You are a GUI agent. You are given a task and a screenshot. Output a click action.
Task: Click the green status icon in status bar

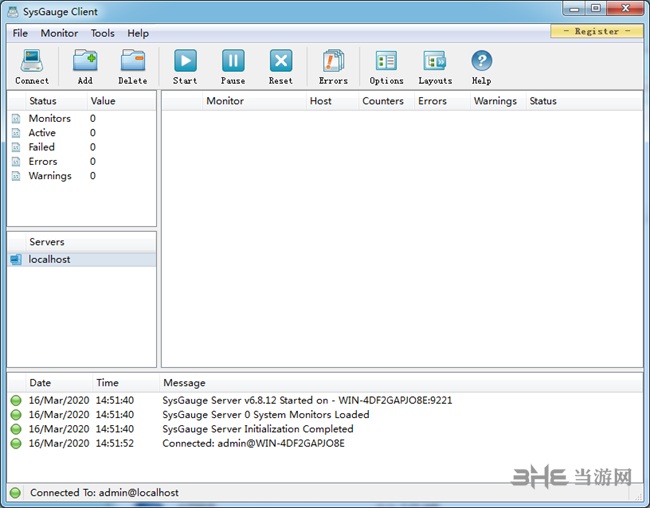15,493
